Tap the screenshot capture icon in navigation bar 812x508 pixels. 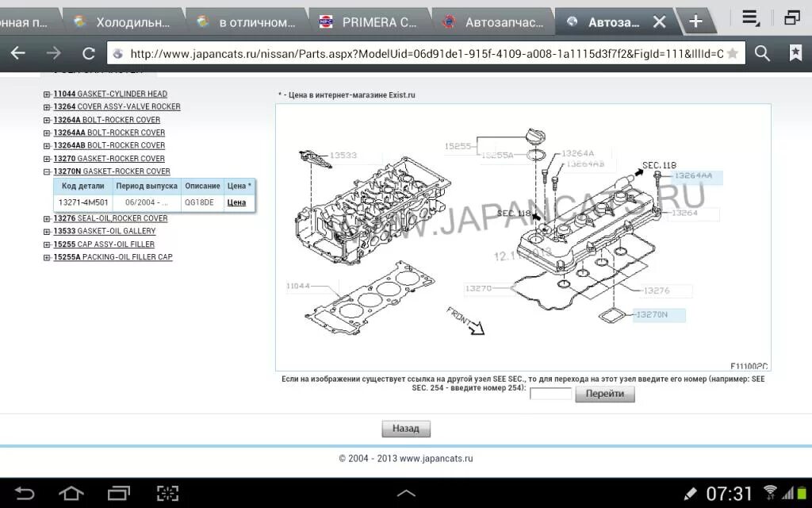167,493
